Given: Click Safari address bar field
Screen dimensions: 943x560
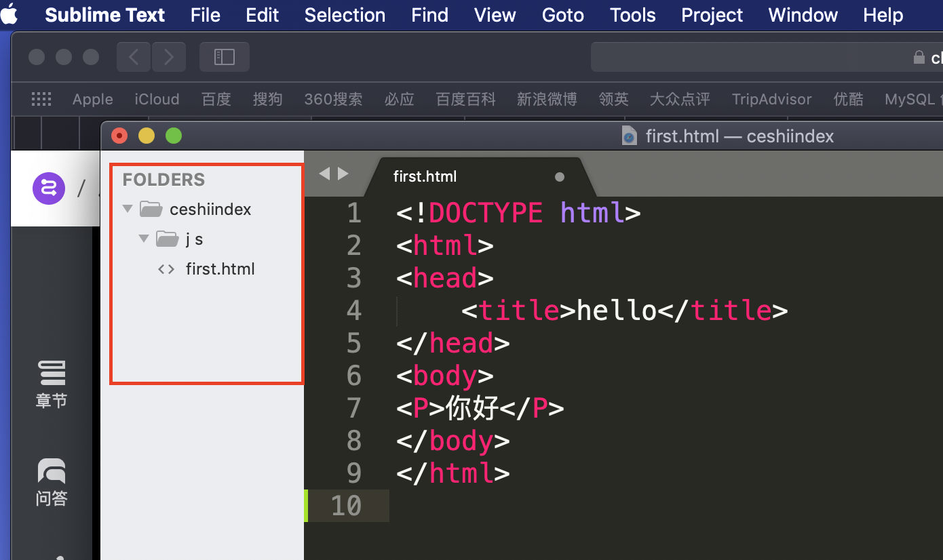Looking at the screenshot, I should (x=767, y=57).
